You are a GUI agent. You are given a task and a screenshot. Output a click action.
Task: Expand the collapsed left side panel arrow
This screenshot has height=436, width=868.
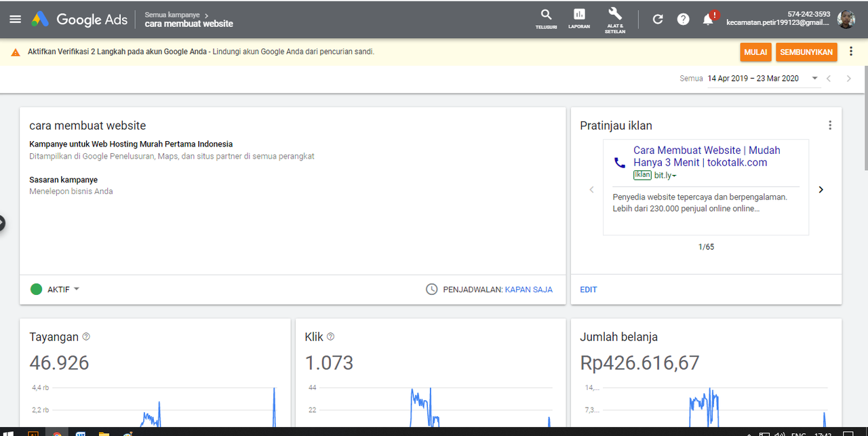coord(2,222)
